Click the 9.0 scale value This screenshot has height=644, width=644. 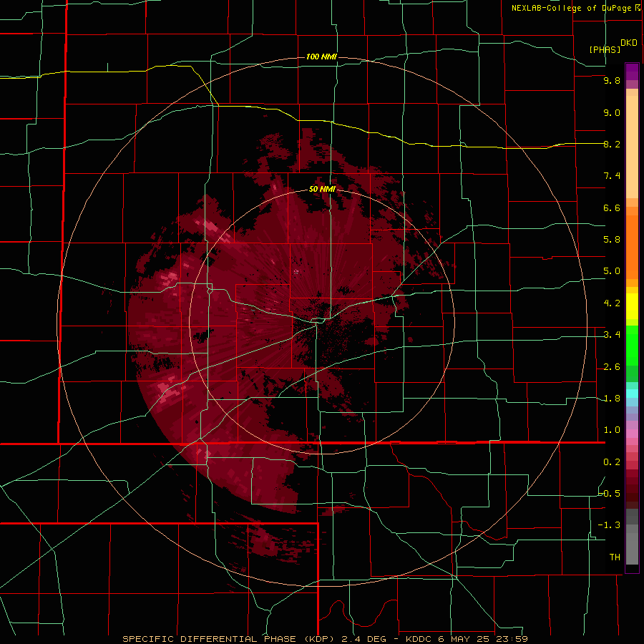(612, 112)
